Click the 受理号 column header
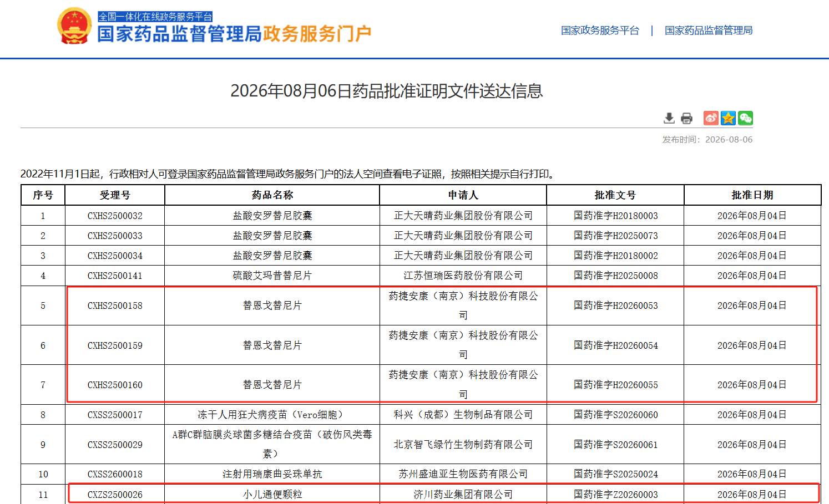829x504 pixels. tap(115, 195)
